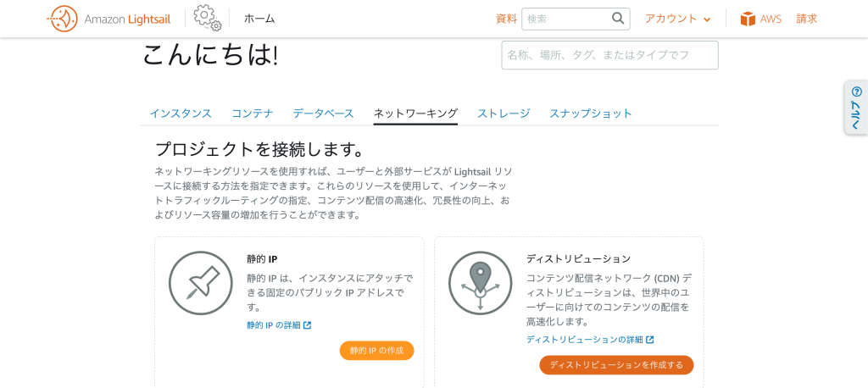This screenshot has width=868, height=388.
Task: Open the settings gears icon in header
Action: click(208, 18)
